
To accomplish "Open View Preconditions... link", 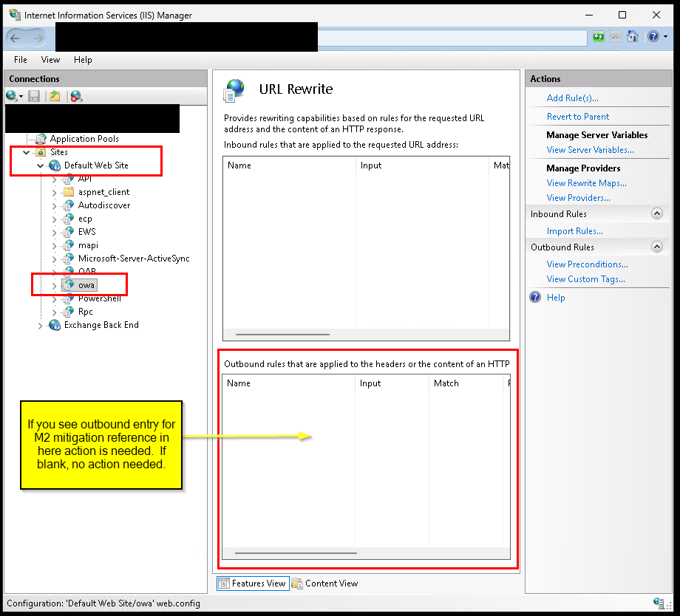I will (587, 264).
